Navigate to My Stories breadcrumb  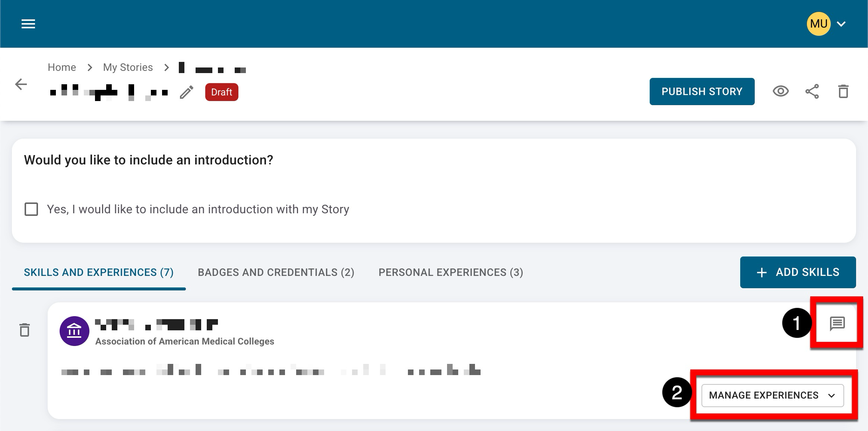click(x=128, y=67)
